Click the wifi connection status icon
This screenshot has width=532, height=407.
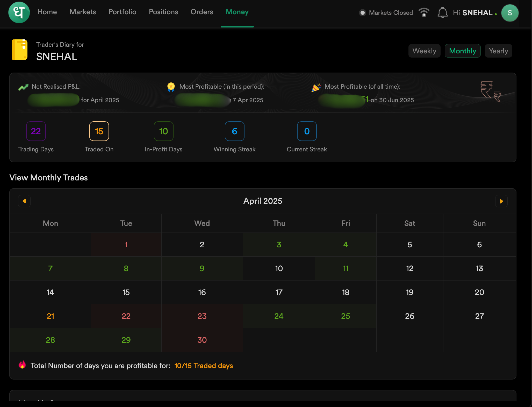[424, 12]
